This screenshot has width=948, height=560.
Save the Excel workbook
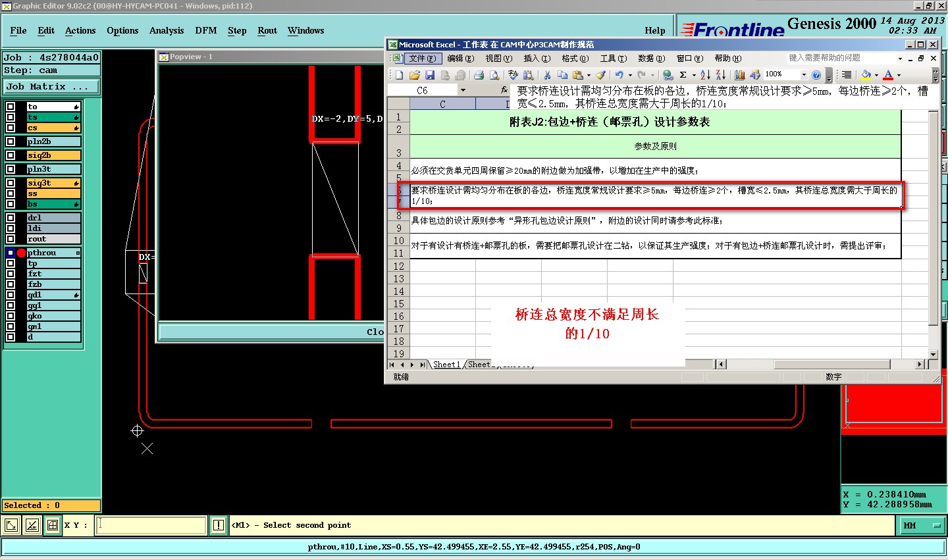coord(430,75)
